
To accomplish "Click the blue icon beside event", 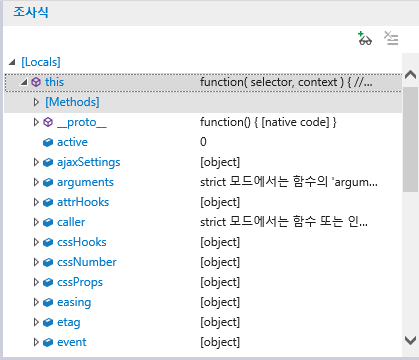I will coord(48,342).
